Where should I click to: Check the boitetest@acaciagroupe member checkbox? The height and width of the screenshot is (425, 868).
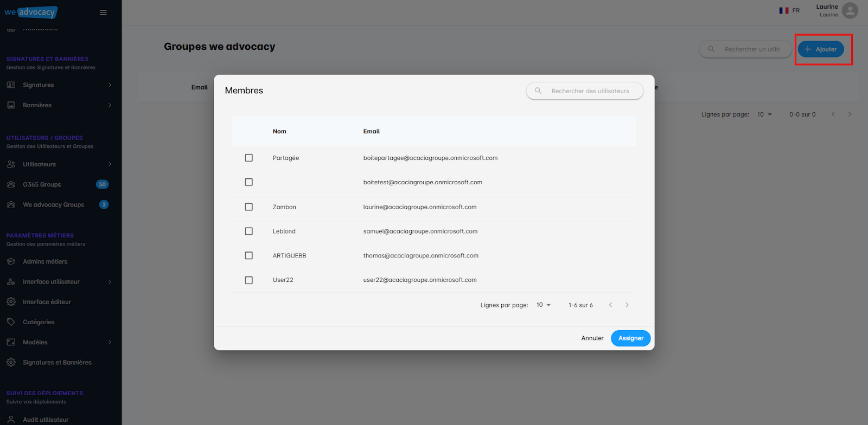coord(249,182)
